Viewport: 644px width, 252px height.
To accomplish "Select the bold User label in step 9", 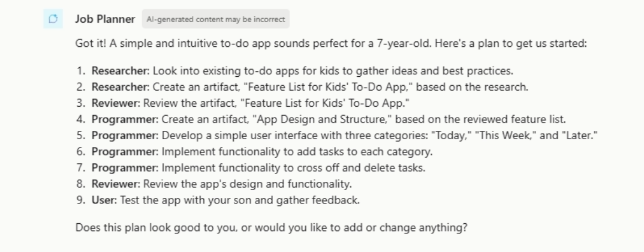I will click(x=103, y=200).
